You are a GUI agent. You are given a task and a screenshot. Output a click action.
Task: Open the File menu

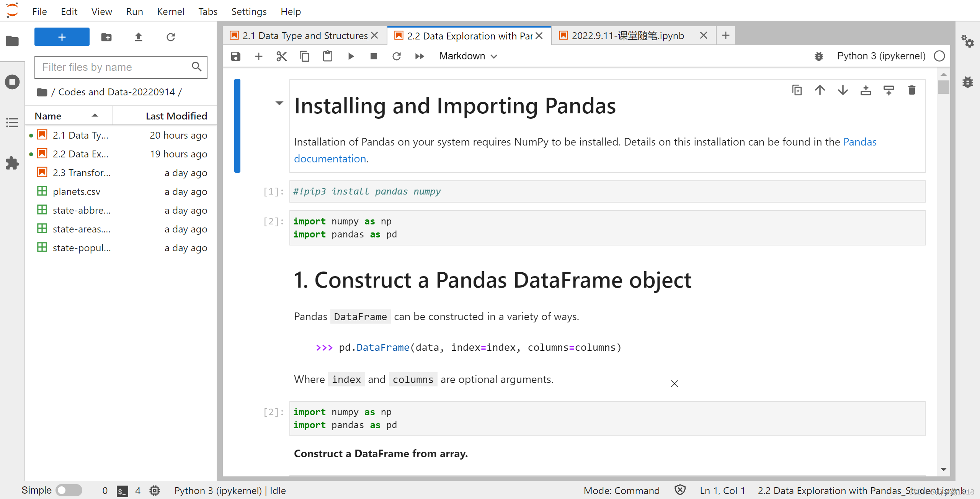click(39, 11)
